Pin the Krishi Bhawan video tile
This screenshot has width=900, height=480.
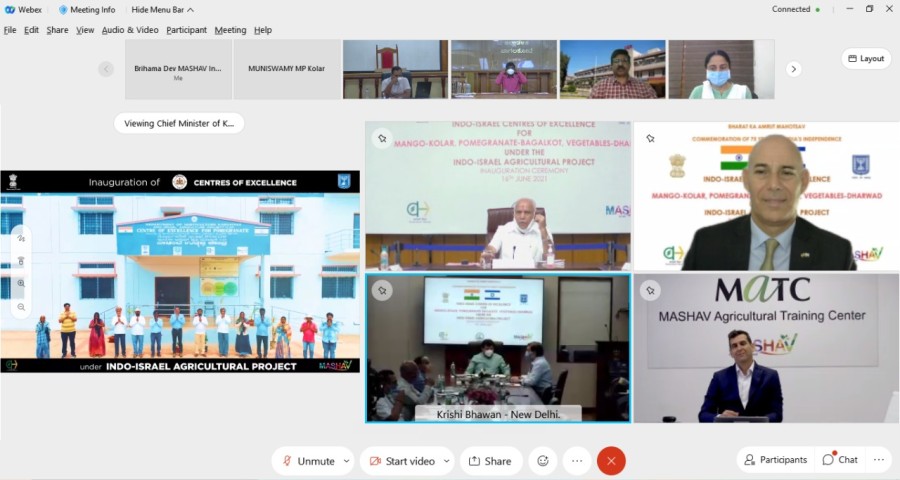(x=381, y=290)
